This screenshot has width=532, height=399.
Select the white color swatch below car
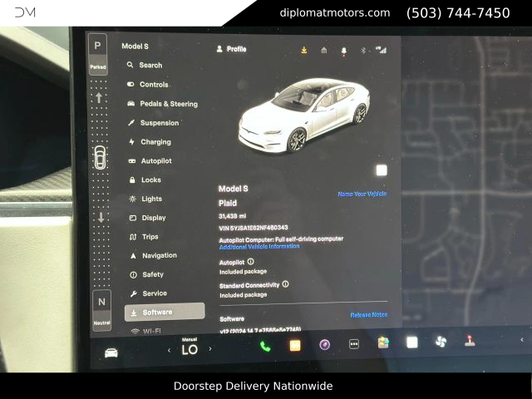pyautogui.click(x=382, y=170)
